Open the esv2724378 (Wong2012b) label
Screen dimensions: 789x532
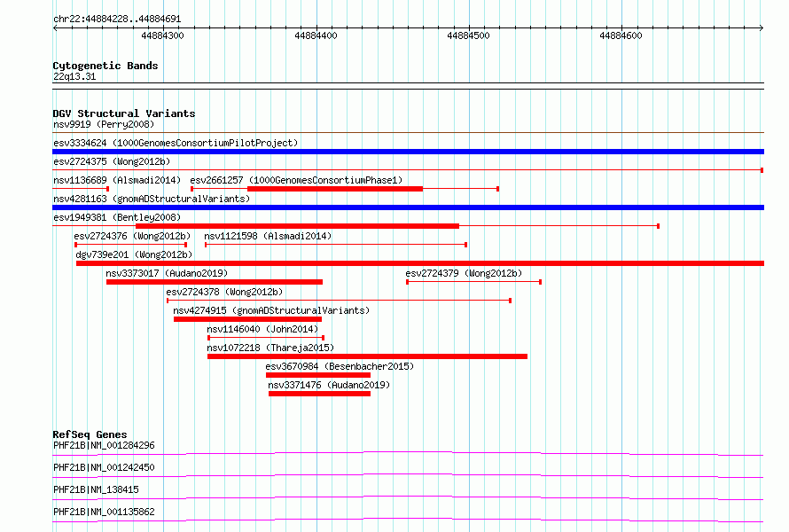(224, 292)
